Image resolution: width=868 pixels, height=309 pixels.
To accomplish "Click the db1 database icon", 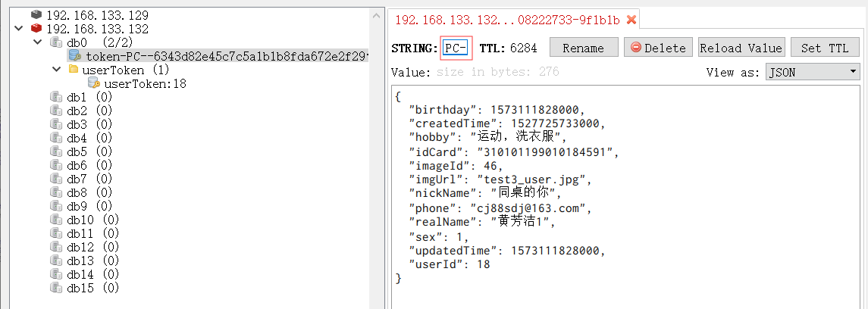I will [x=56, y=97].
